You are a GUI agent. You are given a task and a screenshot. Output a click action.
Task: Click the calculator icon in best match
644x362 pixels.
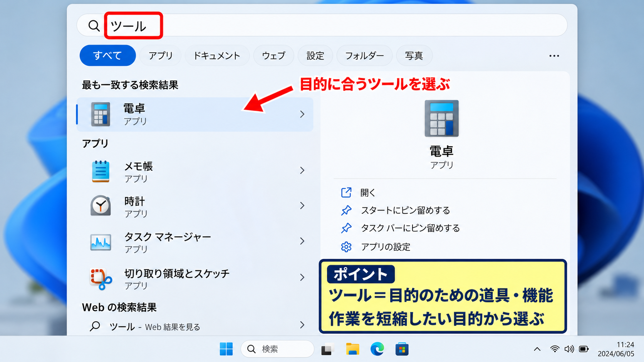tap(101, 114)
